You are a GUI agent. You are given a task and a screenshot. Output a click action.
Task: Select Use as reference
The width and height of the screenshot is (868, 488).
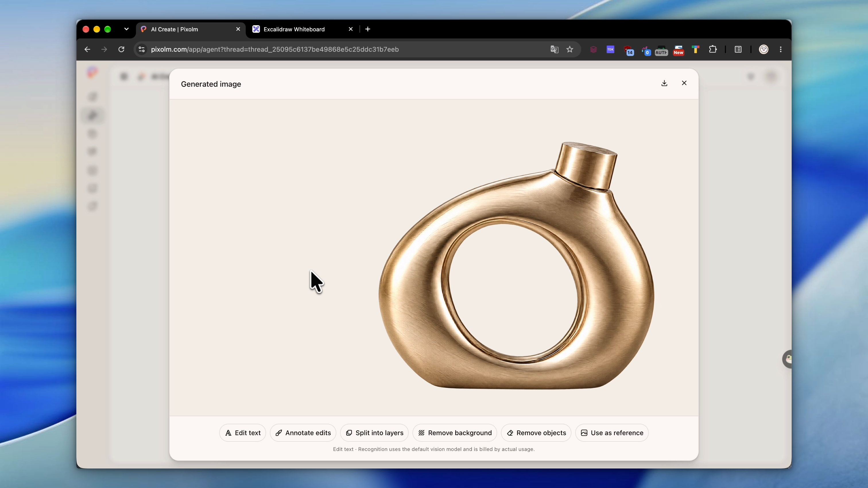click(612, 433)
